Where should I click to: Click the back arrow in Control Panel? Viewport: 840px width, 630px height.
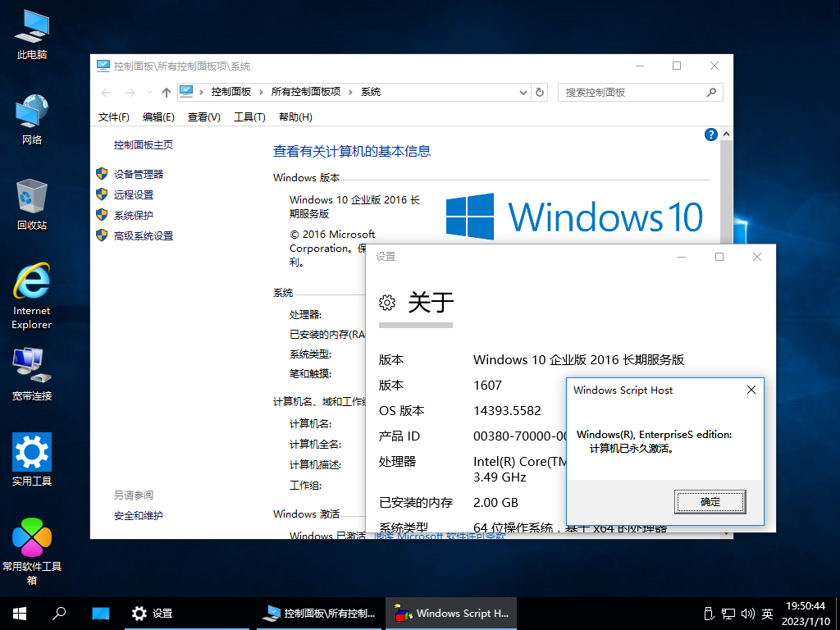point(106,93)
